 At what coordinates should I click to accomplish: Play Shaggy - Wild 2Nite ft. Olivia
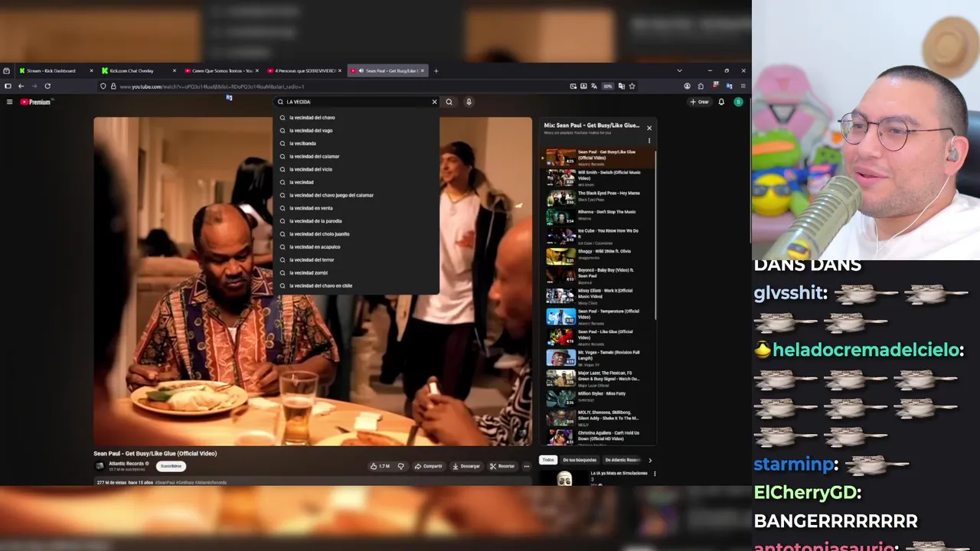pos(598,256)
